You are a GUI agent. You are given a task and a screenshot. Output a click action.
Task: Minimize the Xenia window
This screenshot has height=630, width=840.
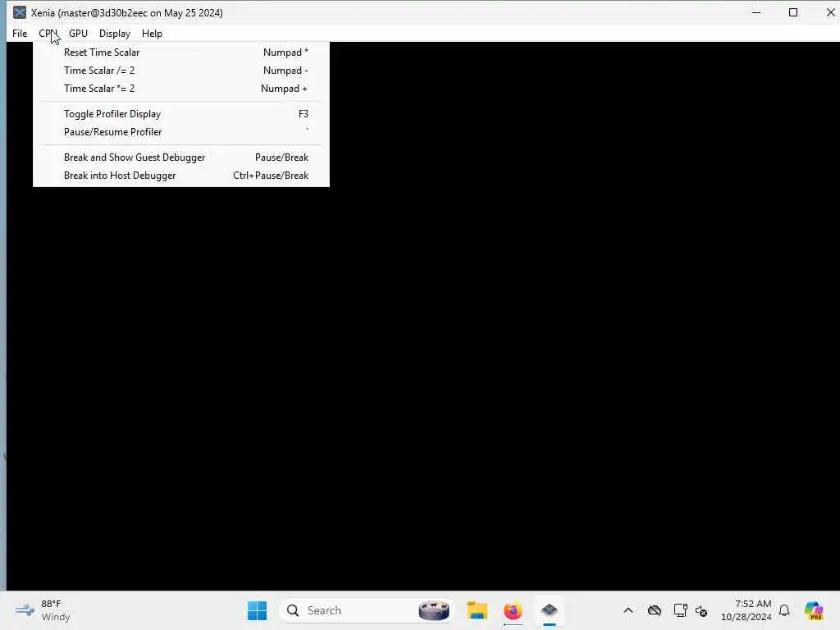(756, 12)
